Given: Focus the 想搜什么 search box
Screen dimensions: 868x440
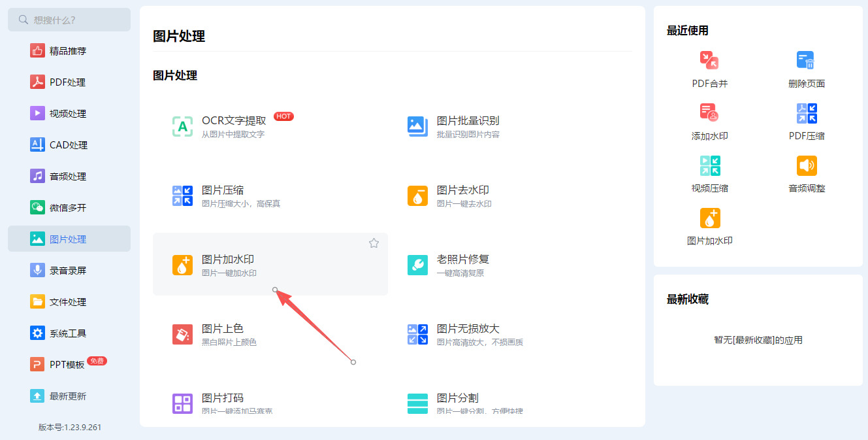Looking at the screenshot, I should point(69,20).
